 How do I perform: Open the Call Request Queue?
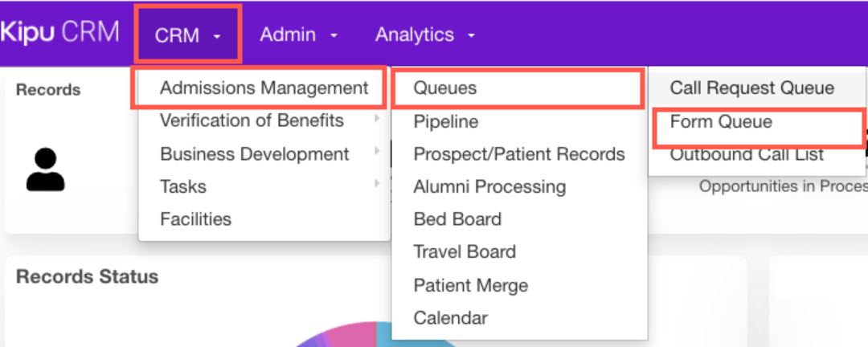click(x=752, y=88)
